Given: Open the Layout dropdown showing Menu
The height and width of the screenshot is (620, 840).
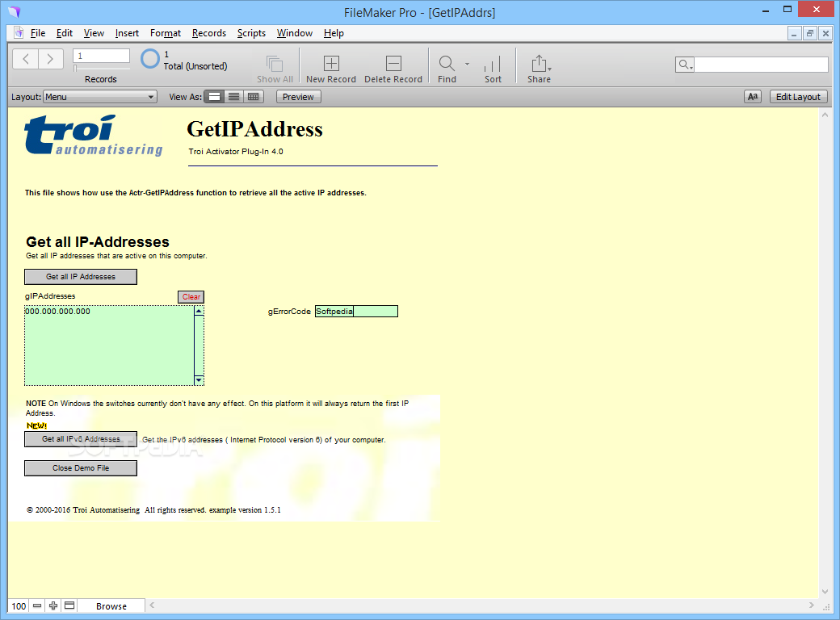Looking at the screenshot, I should pyautogui.click(x=99, y=97).
